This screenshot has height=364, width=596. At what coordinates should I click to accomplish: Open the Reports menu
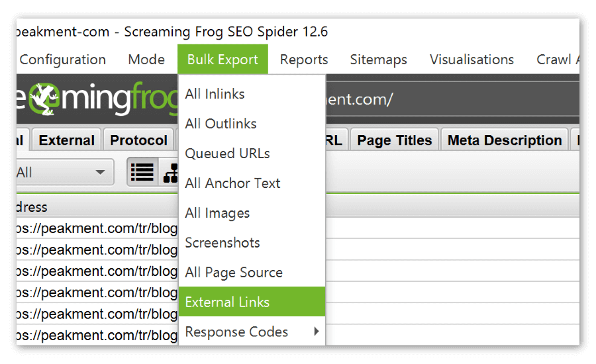pos(304,60)
